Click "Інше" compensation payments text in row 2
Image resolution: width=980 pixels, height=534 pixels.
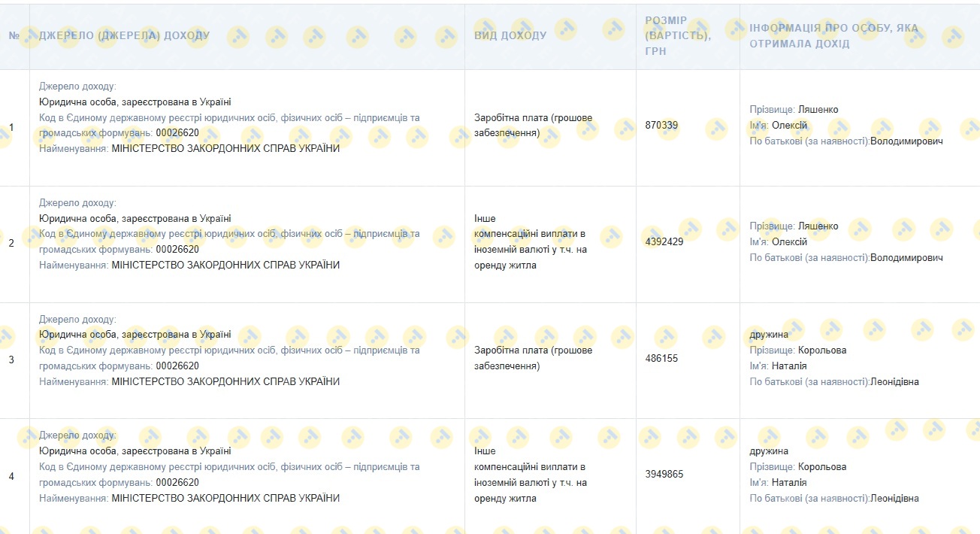tap(485, 219)
